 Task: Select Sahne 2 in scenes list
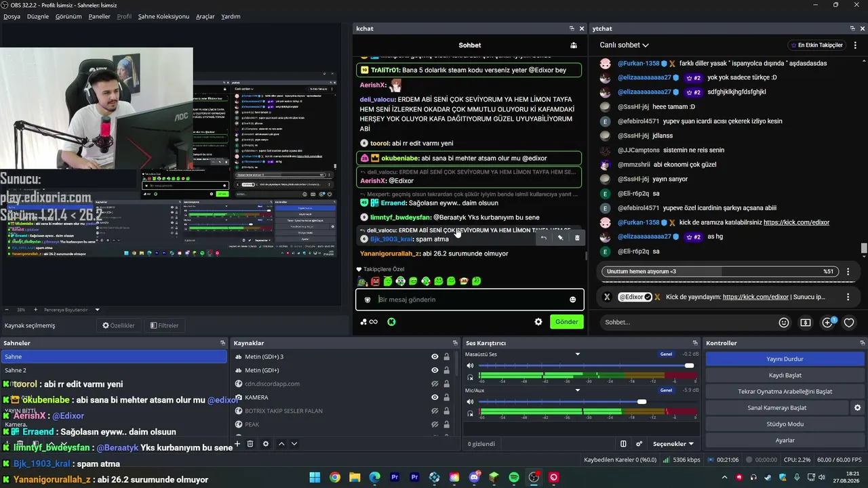(114, 370)
